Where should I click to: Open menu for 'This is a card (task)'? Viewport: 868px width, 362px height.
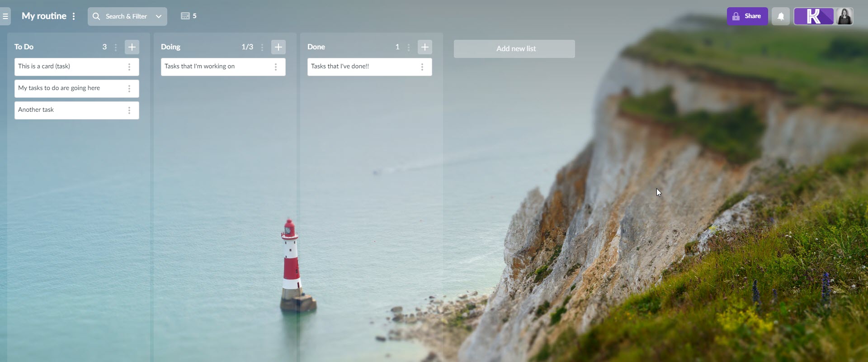coord(129,67)
